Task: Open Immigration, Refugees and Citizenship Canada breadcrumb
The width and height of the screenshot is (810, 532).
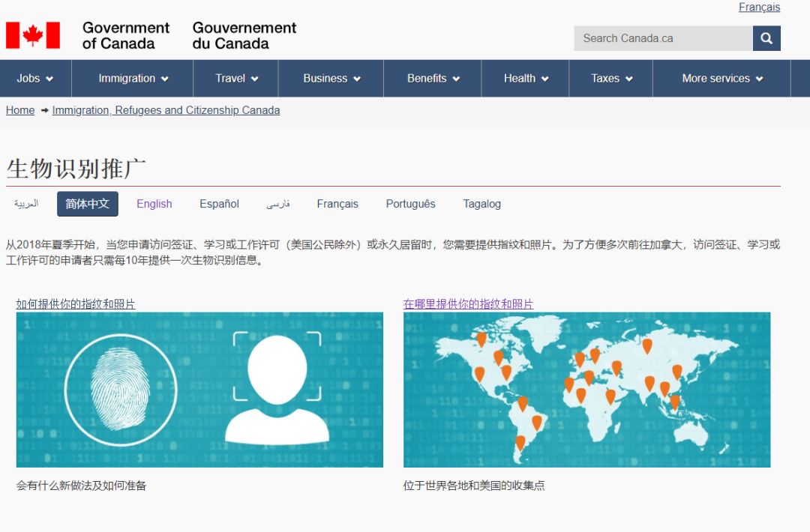Action: click(166, 110)
